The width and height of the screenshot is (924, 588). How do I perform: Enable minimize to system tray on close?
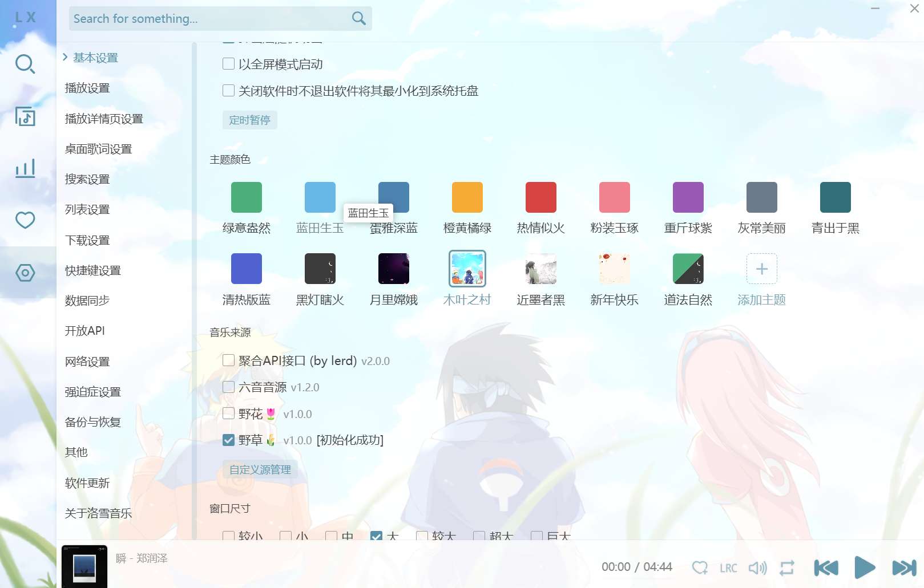[228, 91]
